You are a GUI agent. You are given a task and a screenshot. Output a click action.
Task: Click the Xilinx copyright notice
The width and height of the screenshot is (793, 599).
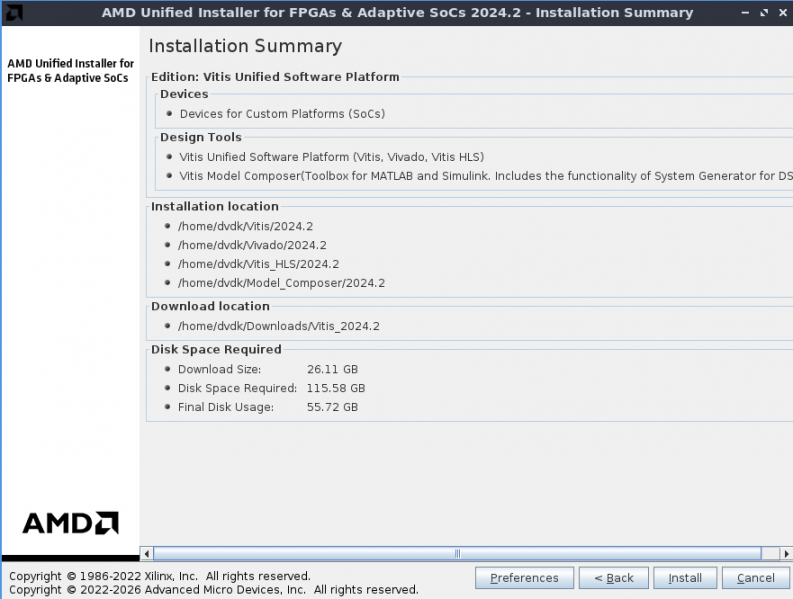point(160,576)
